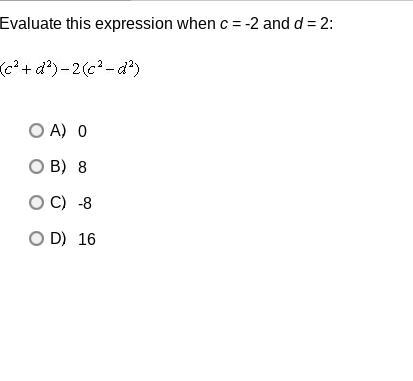Screen dimensions: 413x381
Task: Click the second term 2(c² − d²)
Action: tap(106, 69)
